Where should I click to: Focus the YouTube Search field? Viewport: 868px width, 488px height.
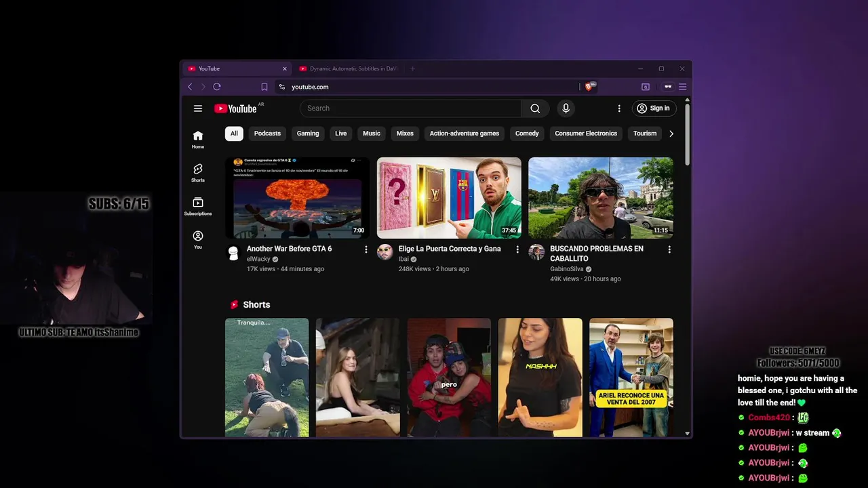pos(410,108)
